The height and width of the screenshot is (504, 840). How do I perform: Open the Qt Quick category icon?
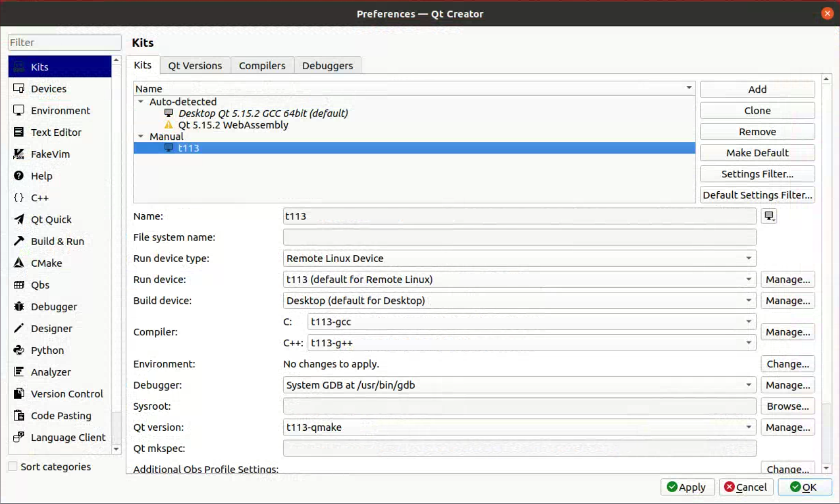coord(19,219)
